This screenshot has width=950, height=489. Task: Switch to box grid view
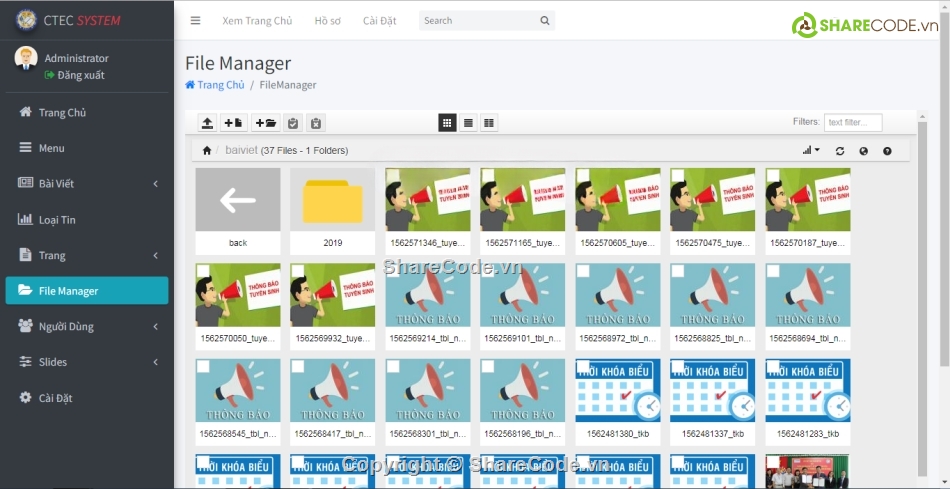tap(447, 123)
